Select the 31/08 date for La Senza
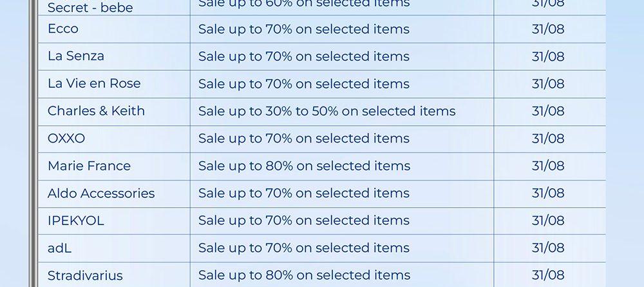This screenshot has width=644, height=287. [x=548, y=56]
